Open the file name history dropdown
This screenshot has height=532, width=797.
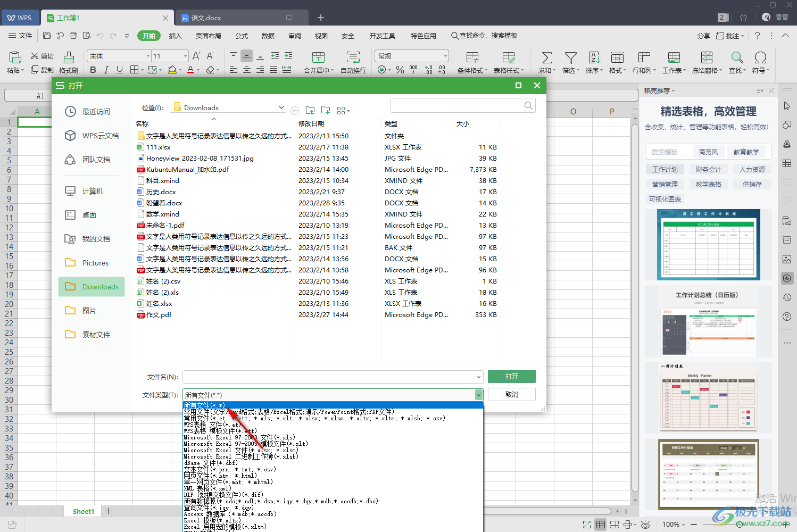tap(479, 377)
